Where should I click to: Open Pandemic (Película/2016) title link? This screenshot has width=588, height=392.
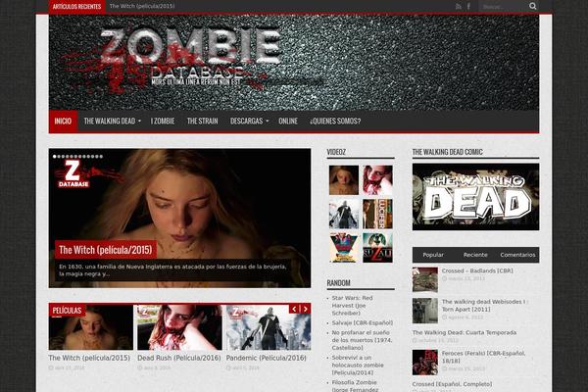pyautogui.click(x=267, y=358)
